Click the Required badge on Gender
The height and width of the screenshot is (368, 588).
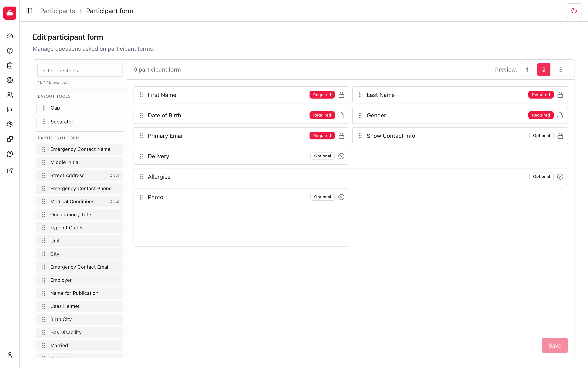pos(541,115)
